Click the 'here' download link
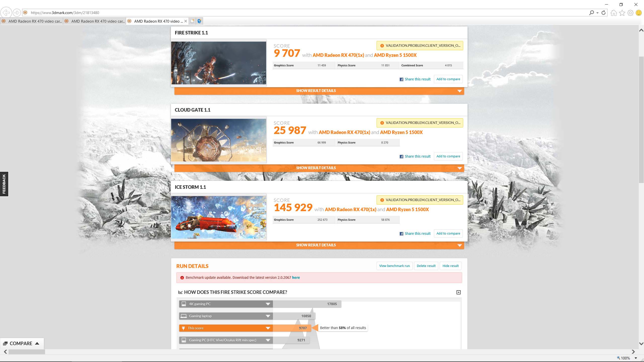Viewport: 644px width, 362px height. point(296,278)
